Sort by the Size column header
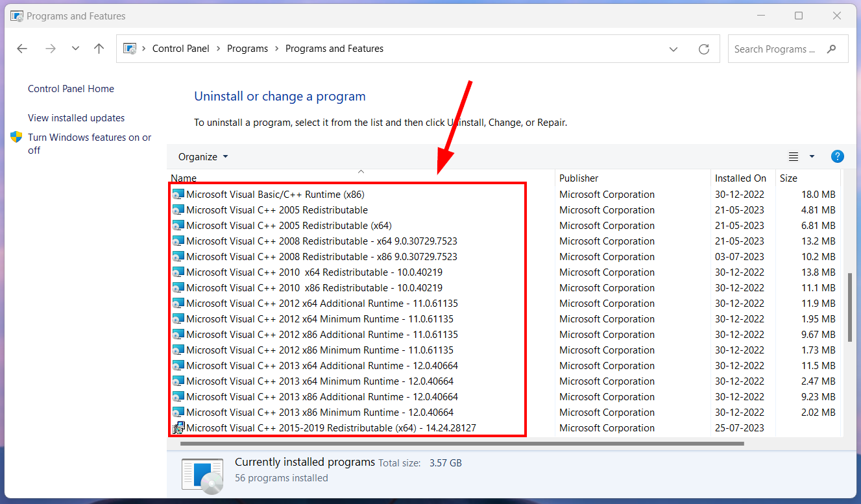The width and height of the screenshot is (861, 504). click(x=808, y=178)
